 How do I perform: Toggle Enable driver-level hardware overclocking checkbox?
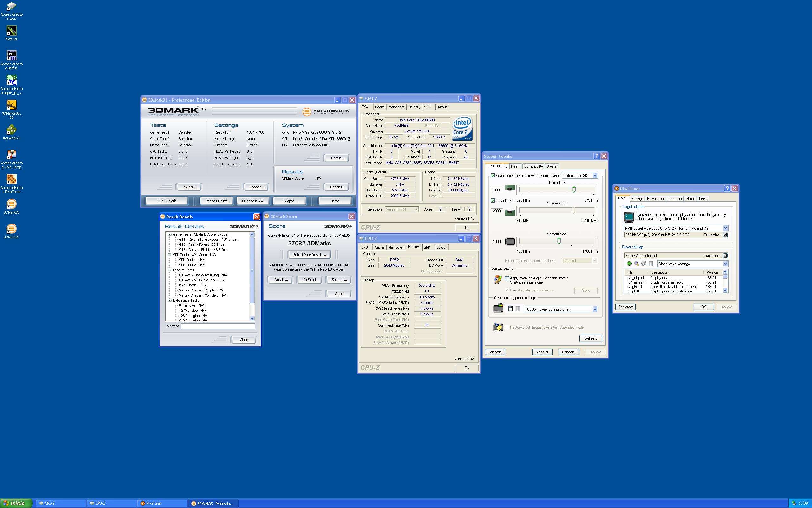[x=493, y=175]
